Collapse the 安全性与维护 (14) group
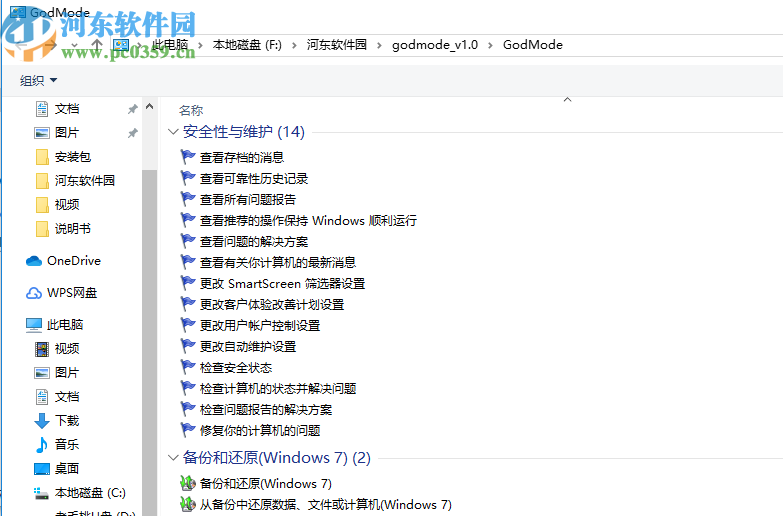Screen dimensions: 783x516 tap(173, 132)
